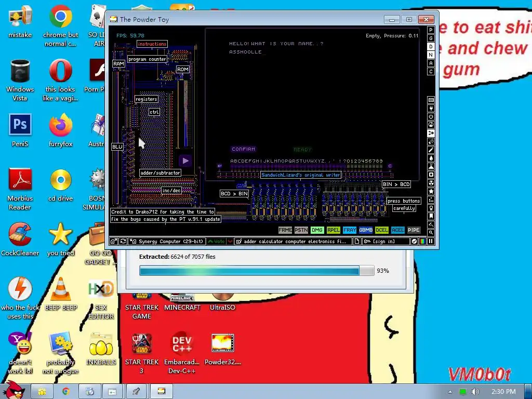Open the Game of Life category
This screenshot has width=532, height=399.
(431, 200)
